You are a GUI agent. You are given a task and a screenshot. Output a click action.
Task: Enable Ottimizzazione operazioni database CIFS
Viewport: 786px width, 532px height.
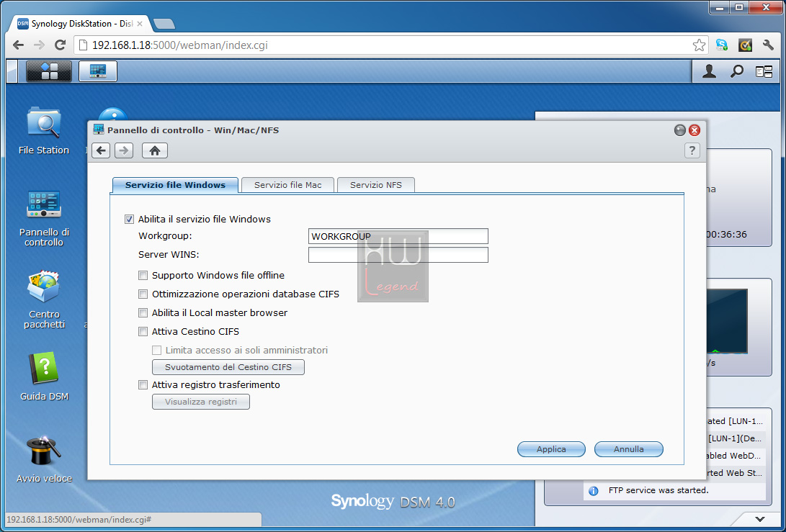coord(143,294)
